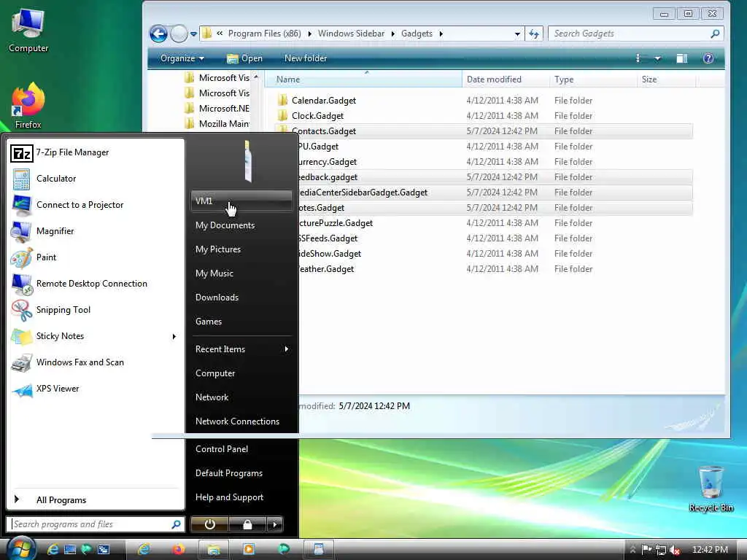
Task: Open Games from Start menu
Action: point(241,322)
